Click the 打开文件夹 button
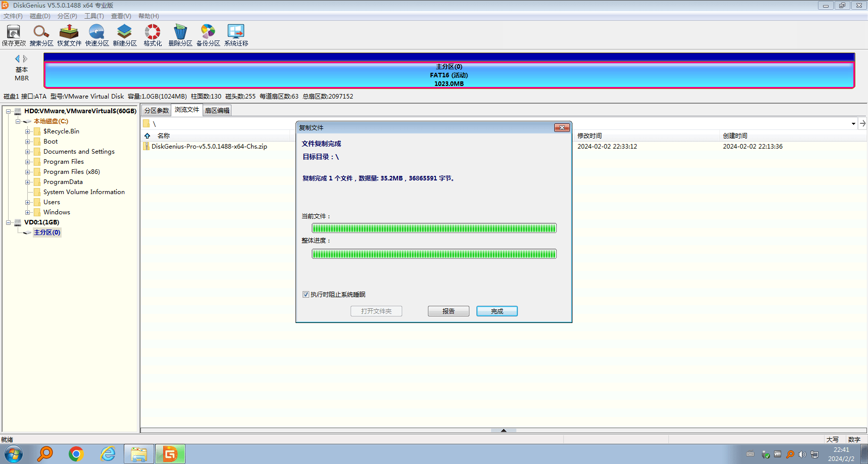The width and height of the screenshot is (868, 464). (x=376, y=311)
